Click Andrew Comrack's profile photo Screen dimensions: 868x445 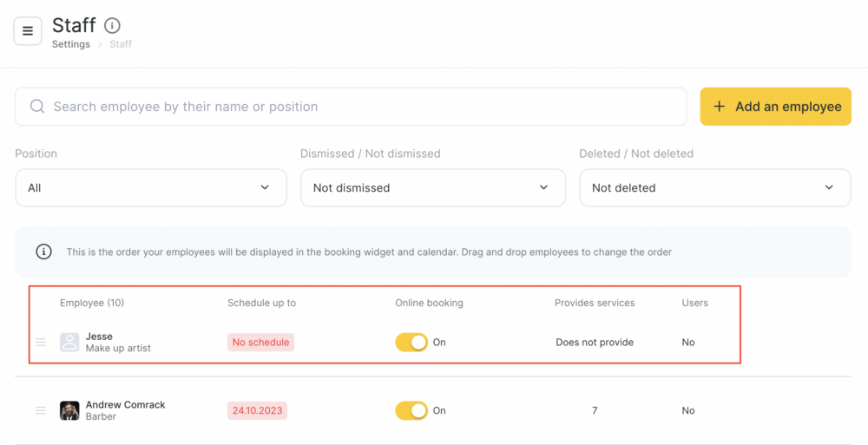69,410
